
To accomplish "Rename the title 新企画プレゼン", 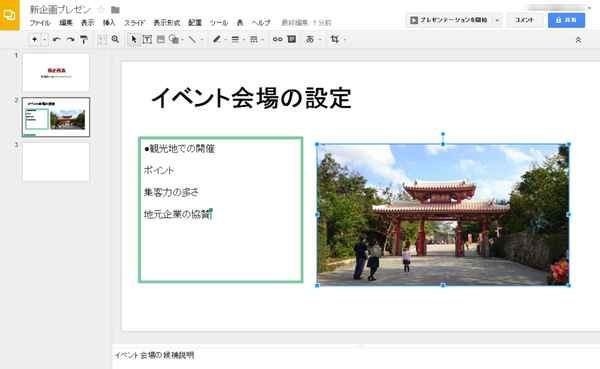I will click(x=60, y=10).
